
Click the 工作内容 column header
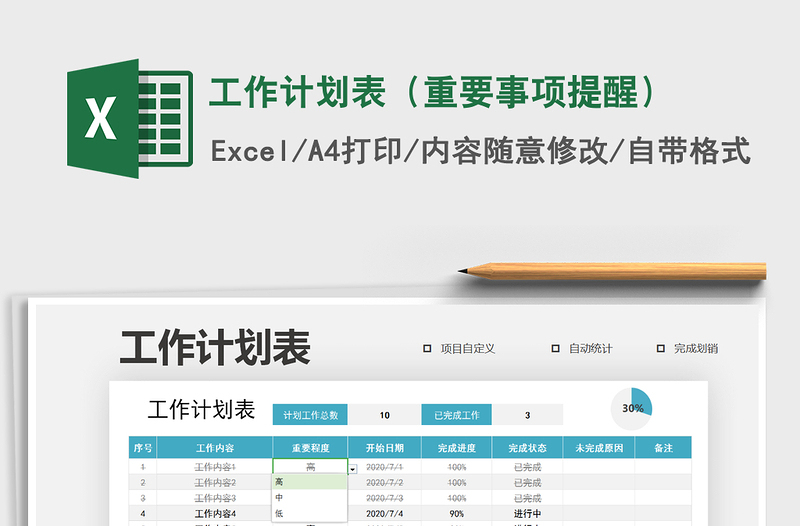pos(215,448)
